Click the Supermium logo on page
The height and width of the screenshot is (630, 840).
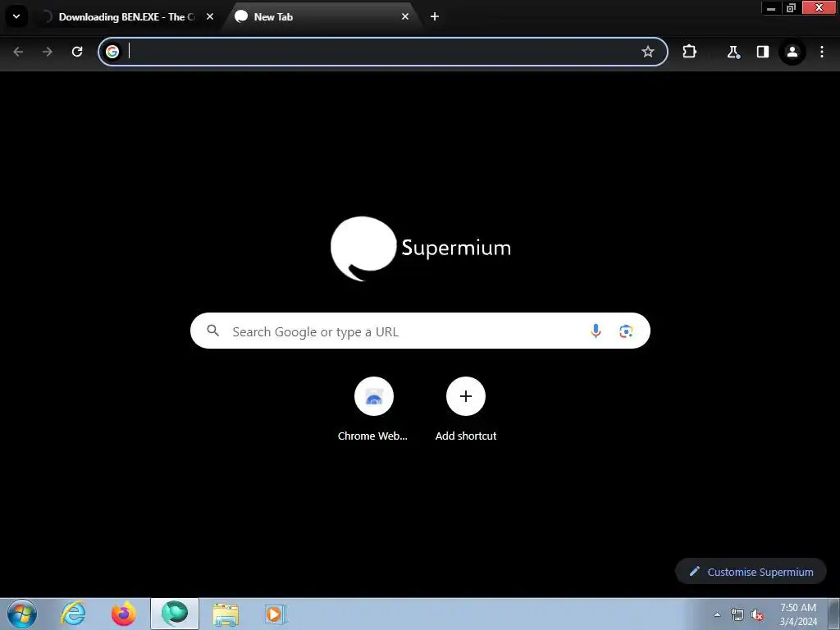point(421,249)
